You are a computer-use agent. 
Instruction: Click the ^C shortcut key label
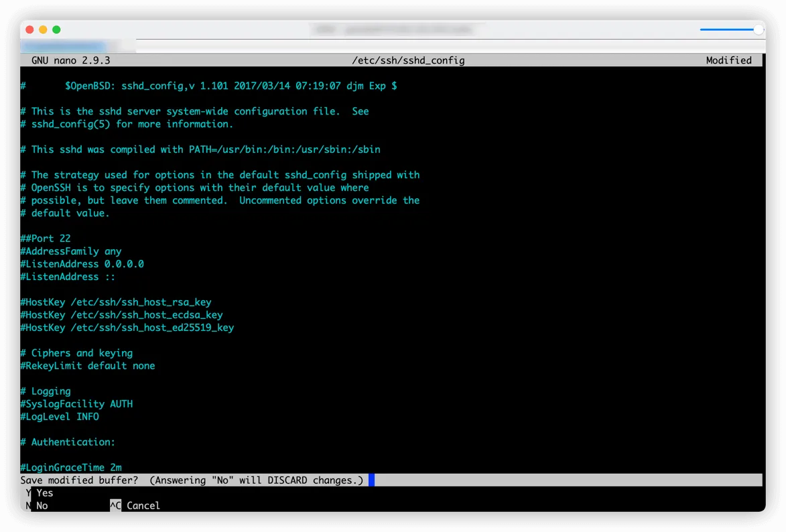pos(115,505)
